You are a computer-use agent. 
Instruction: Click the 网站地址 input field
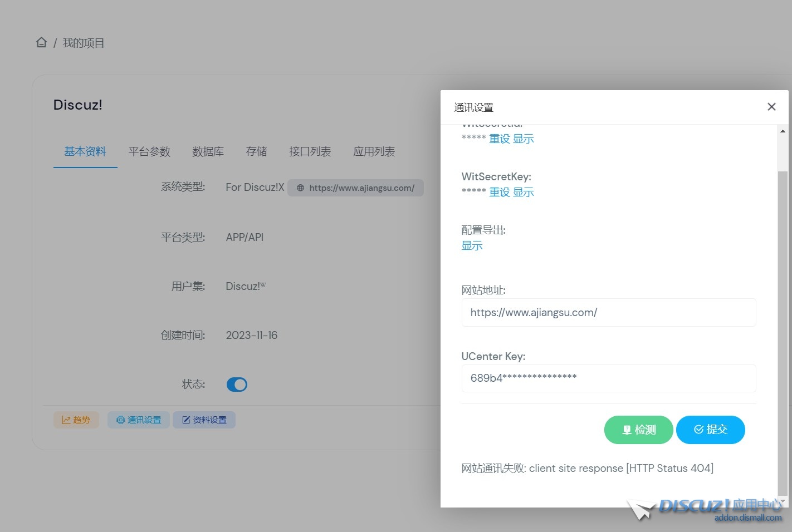click(x=608, y=313)
